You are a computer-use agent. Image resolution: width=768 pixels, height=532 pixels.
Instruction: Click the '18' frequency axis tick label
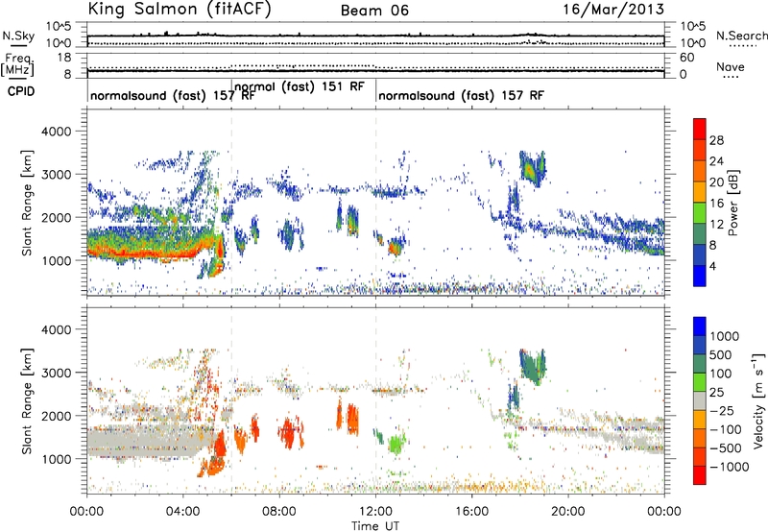64,58
